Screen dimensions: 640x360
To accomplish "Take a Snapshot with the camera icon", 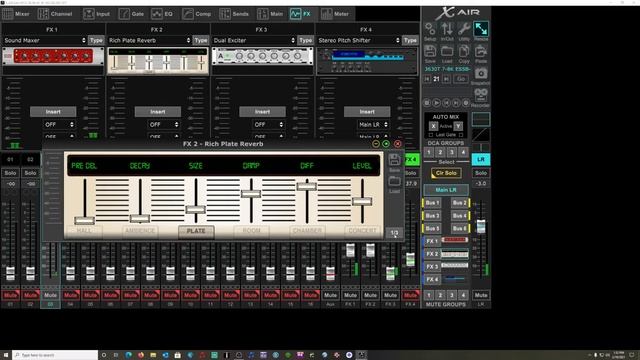I will coord(481,73).
